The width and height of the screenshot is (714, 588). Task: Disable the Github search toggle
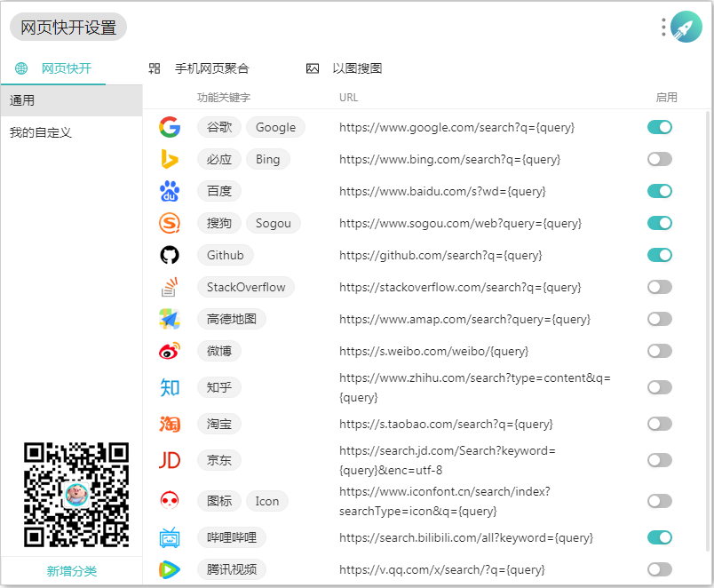659,255
